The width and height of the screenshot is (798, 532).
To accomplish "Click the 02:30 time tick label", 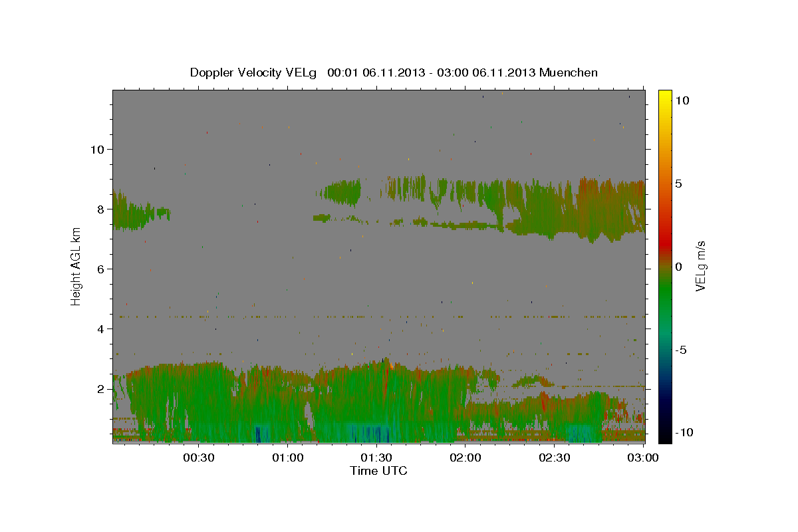I will click(554, 458).
